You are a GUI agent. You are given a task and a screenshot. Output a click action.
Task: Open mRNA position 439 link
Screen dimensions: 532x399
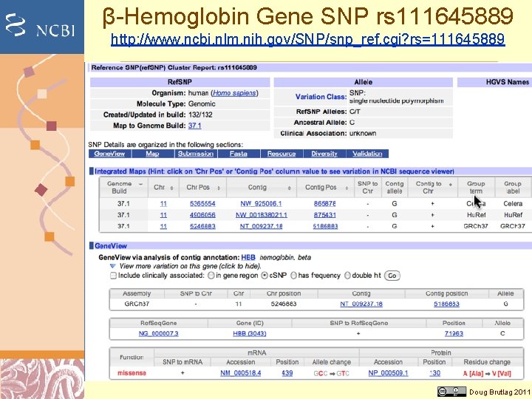(287, 373)
